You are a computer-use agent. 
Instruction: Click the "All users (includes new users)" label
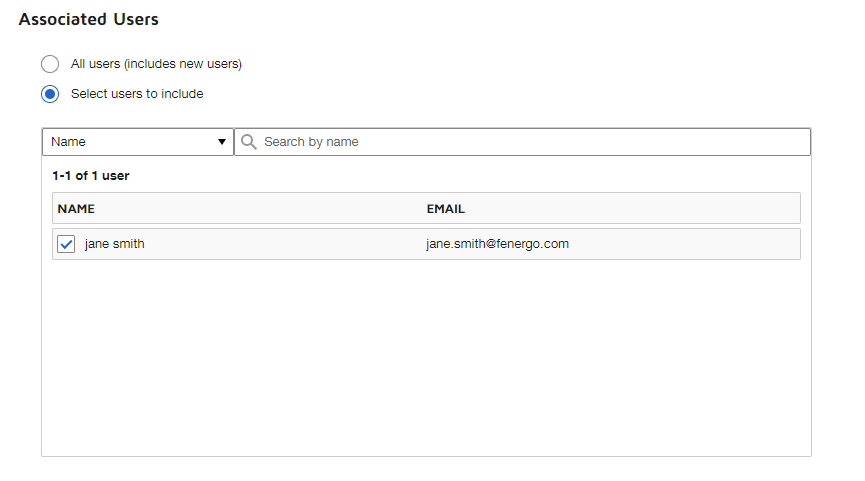tap(156, 64)
